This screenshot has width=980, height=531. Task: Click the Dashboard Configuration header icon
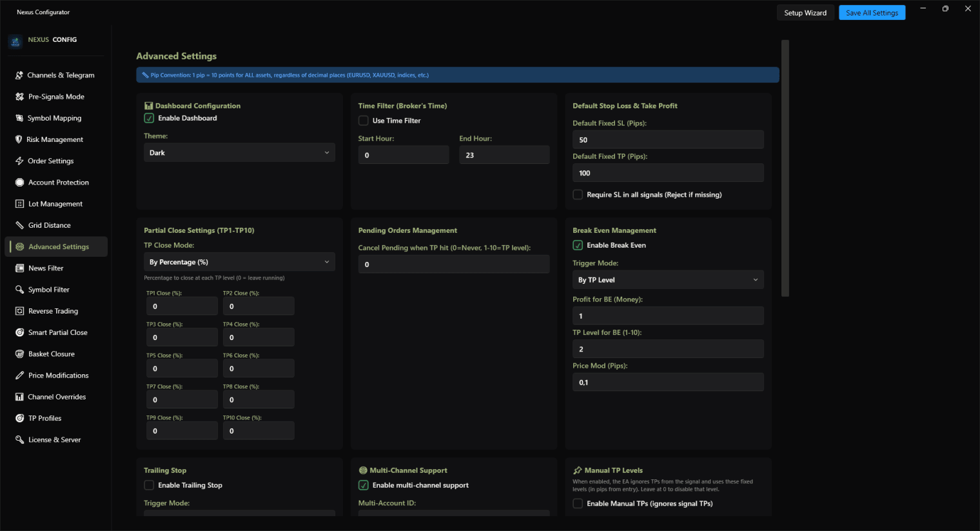148,106
